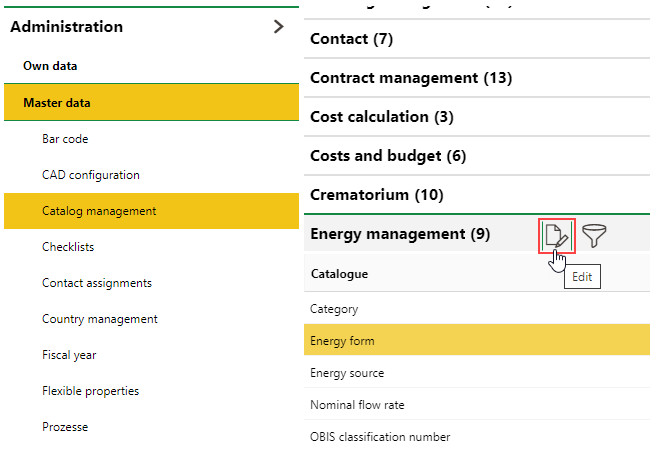Open Bar code settings
The height and width of the screenshot is (450, 650).
[x=65, y=139]
